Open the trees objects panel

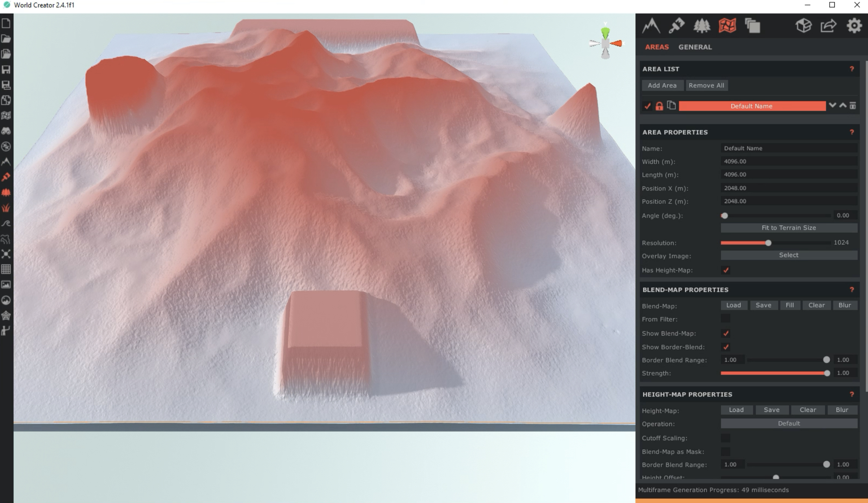[702, 26]
